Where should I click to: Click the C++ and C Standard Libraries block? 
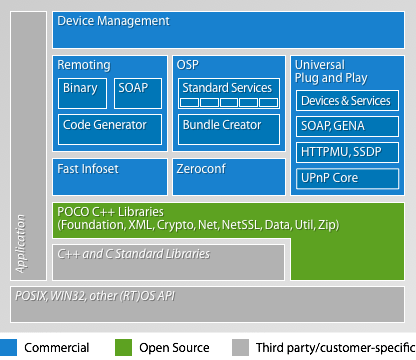point(169,262)
